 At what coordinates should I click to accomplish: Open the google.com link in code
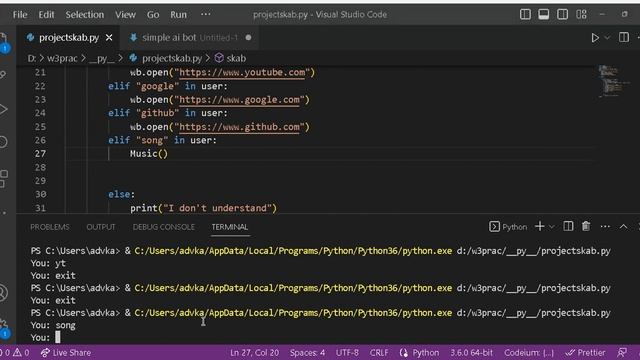239,100
